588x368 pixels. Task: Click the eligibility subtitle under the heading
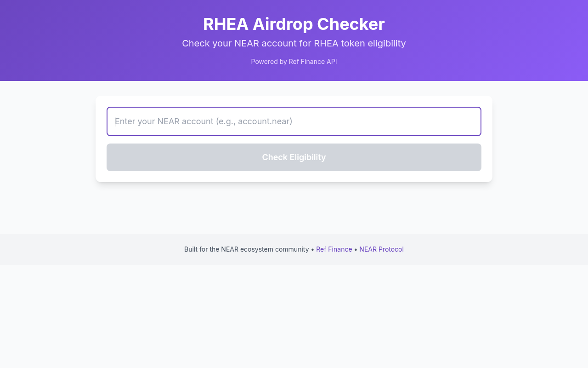click(x=294, y=43)
